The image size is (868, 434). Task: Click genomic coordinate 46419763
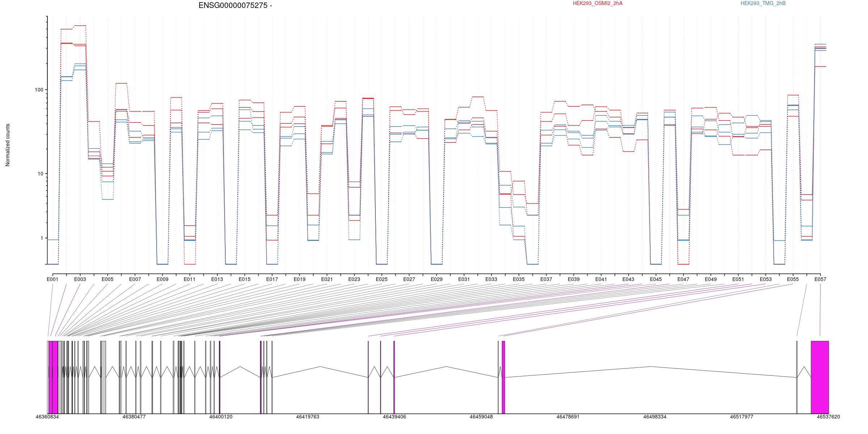pyautogui.click(x=308, y=417)
